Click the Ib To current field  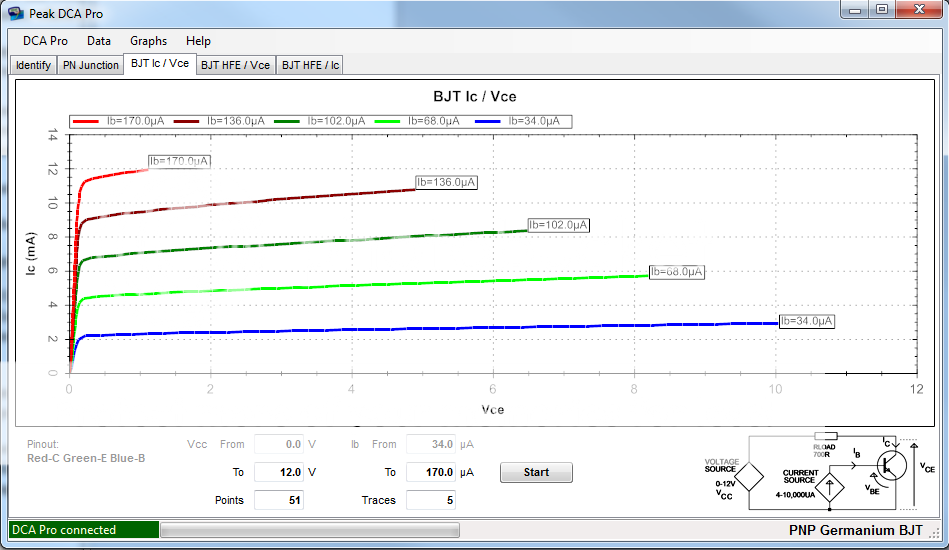pos(430,472)
